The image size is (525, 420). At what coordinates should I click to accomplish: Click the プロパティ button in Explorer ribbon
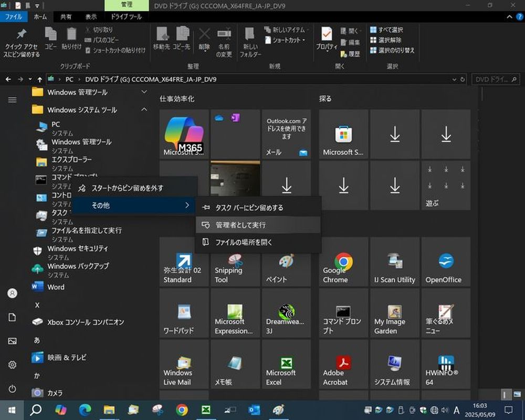pyautogui.click(x=327, y=38)
